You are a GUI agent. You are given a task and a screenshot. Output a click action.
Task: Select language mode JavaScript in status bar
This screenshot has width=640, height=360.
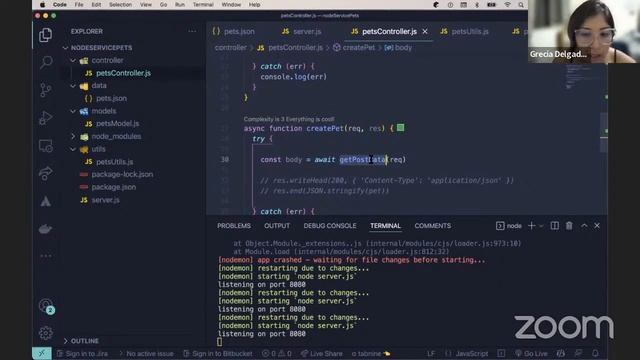coord(471,353)
